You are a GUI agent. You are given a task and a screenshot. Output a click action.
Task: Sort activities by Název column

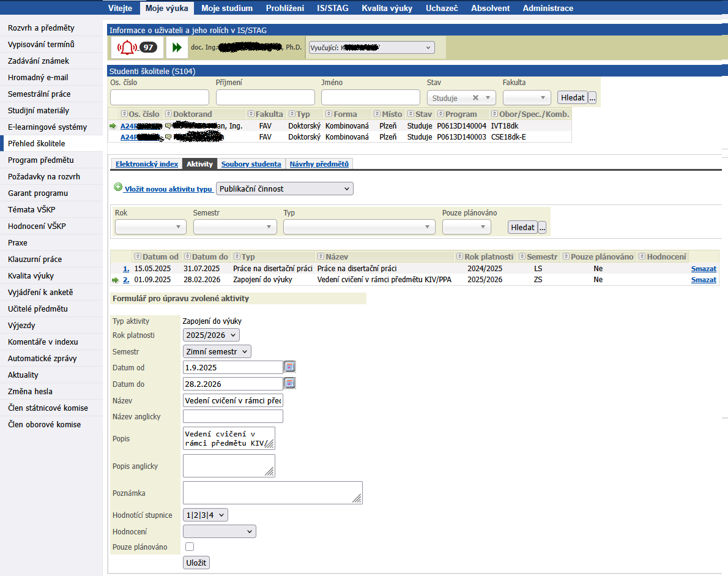point(321,256)
